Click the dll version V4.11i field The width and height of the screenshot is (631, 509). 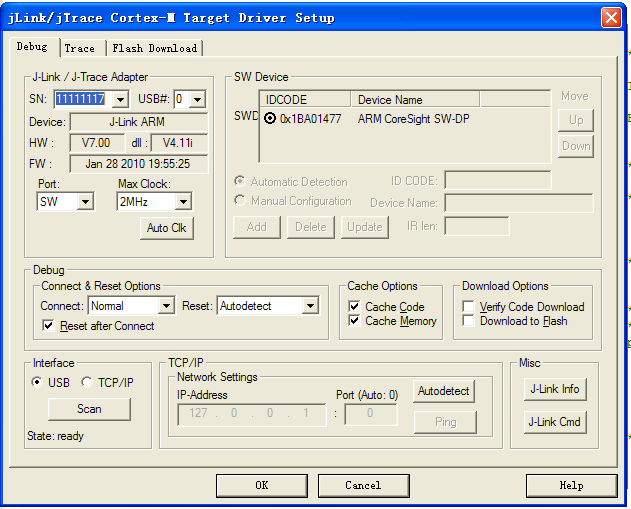coord(179,143)
